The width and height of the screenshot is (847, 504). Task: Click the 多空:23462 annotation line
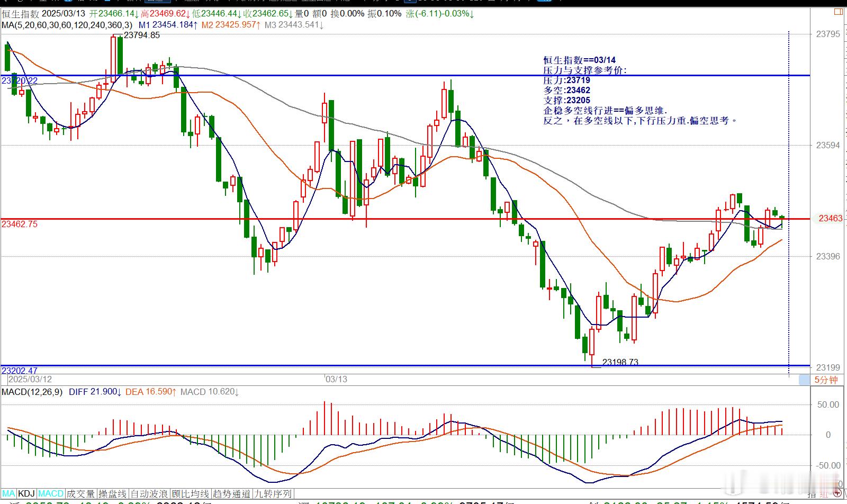(x=566, y=91)
